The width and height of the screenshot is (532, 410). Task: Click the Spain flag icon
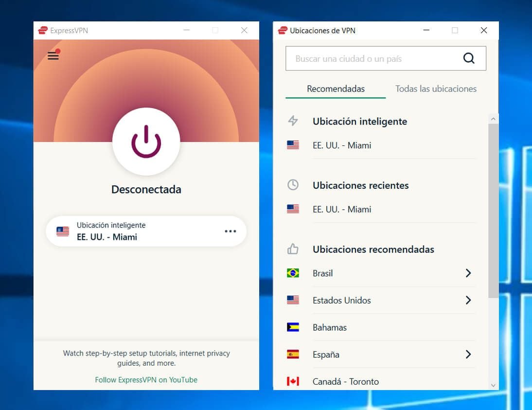(293, 355)
